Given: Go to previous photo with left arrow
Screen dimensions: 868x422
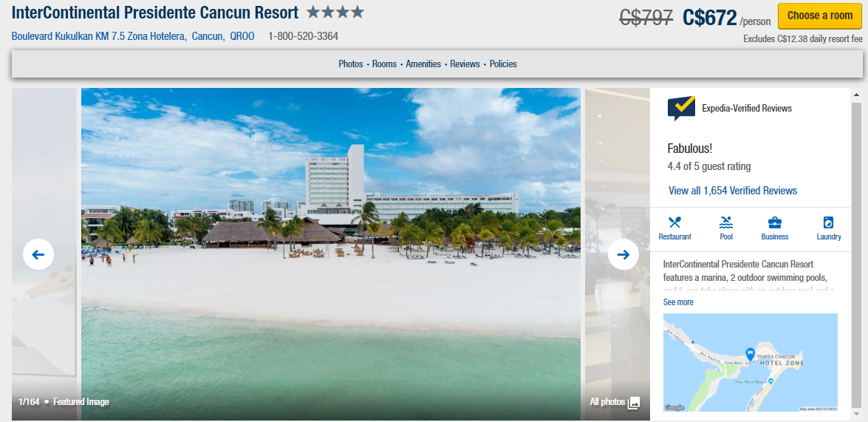Looking at the screenshot, I should point(38,254).
